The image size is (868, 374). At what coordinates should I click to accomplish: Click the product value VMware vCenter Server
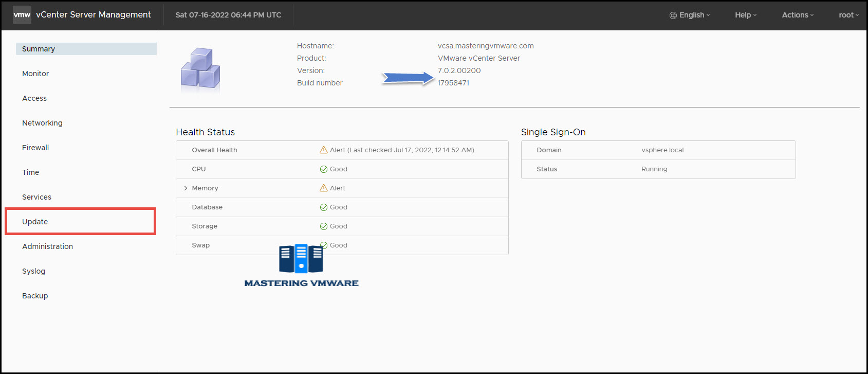pos(479,58)
